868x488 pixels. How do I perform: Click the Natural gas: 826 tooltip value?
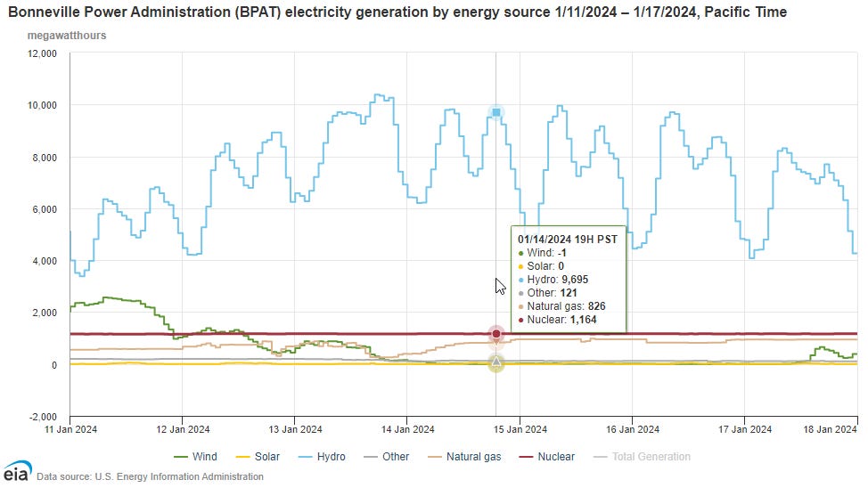point(561,306)
